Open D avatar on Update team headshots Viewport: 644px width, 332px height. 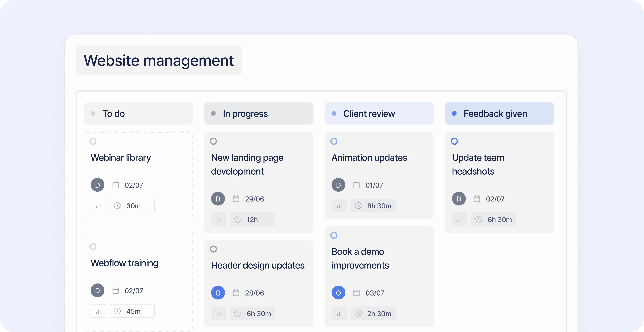pos(459,199)
